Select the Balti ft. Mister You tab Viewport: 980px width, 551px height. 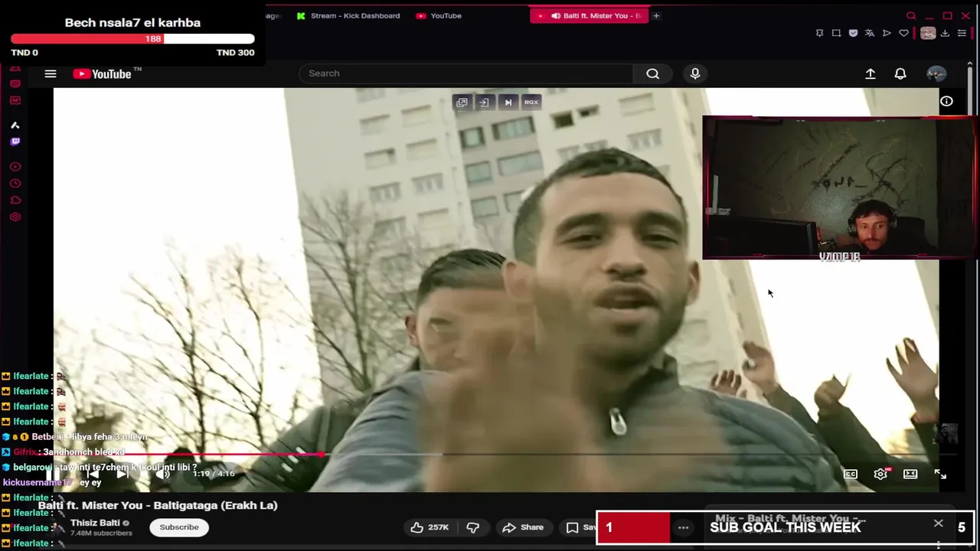[x=589, y=15]
